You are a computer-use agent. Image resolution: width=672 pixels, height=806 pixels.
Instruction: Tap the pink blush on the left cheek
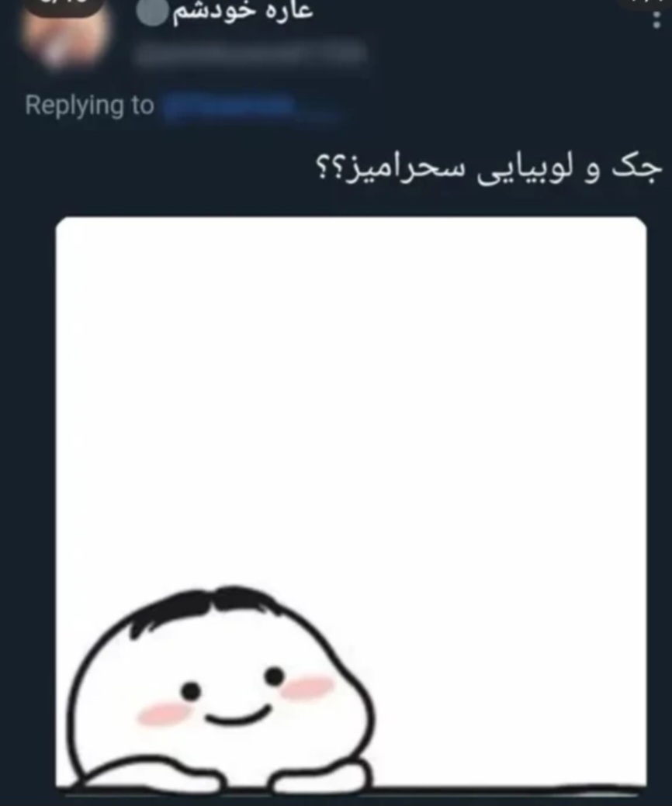(164, 714)
